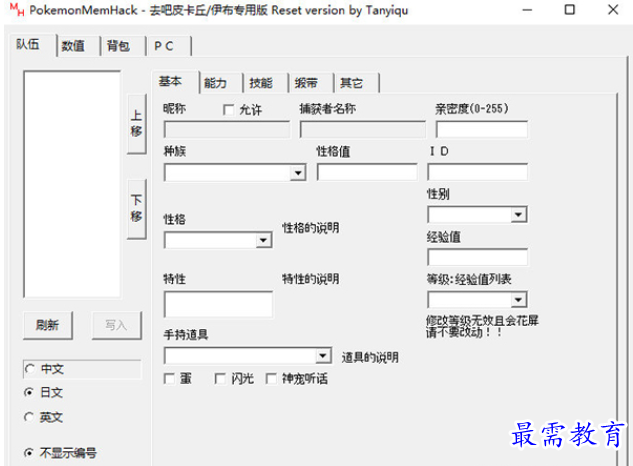
Task: Click the 下移 move-down button
Action: 136,209
